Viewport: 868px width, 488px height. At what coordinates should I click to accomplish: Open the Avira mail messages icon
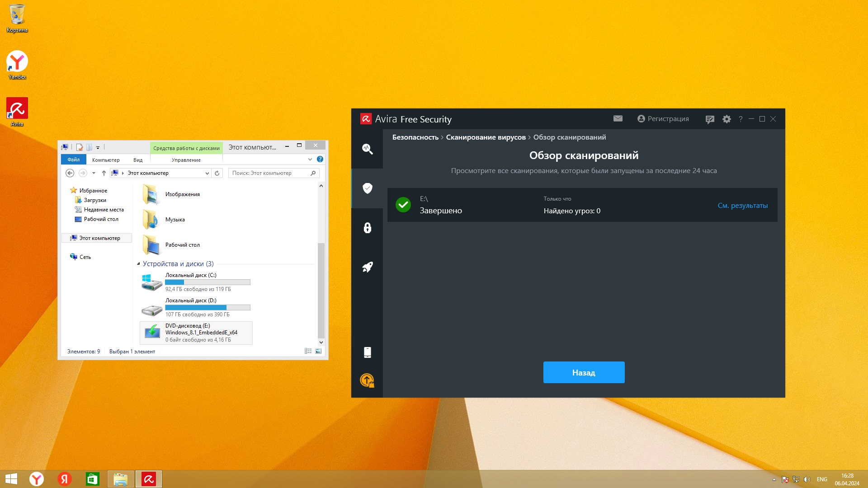(618, 119)
